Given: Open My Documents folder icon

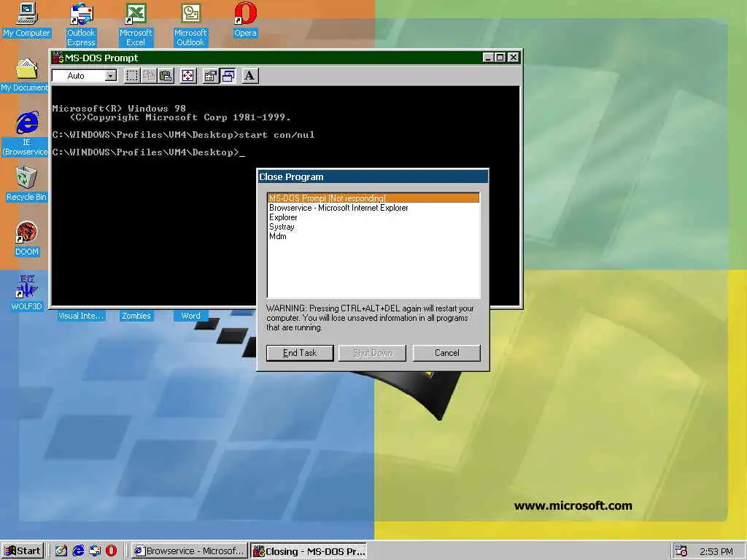Looking at the screenshot, I should coord(25,74).
